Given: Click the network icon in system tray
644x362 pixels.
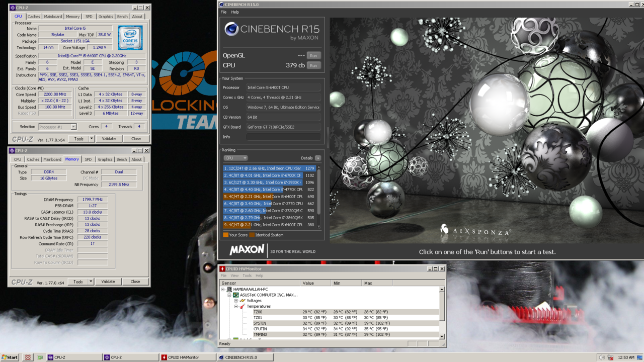Looking at the screenshot, I should coord(610,357).
